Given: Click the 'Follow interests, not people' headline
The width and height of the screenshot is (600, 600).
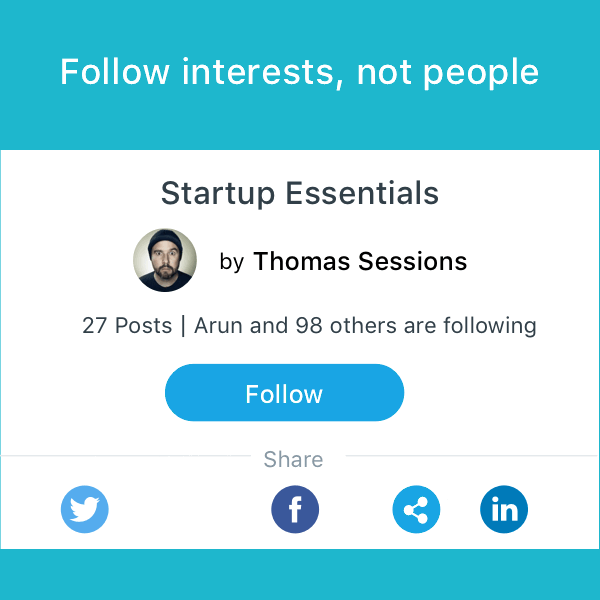Looking at the screenshot, I should point(300,72).
